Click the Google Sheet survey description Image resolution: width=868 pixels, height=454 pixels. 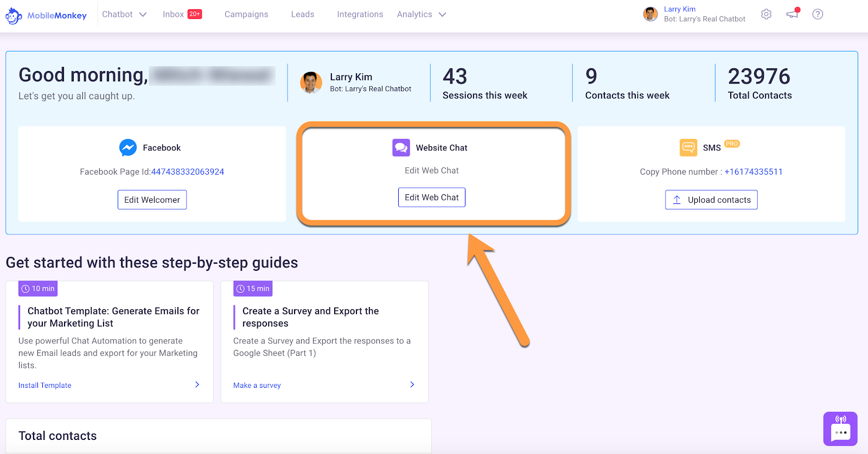point(322,347)
